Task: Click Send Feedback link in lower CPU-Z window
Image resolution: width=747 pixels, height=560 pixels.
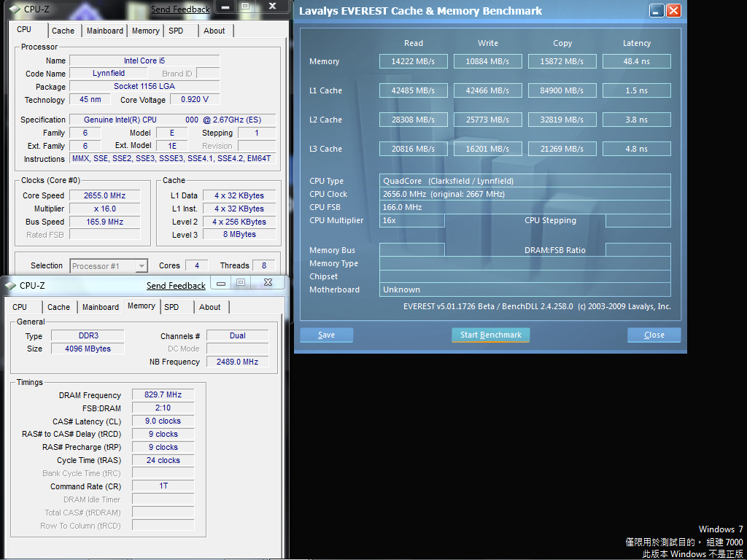Action: pyautogui.click(x=176, y=286)
